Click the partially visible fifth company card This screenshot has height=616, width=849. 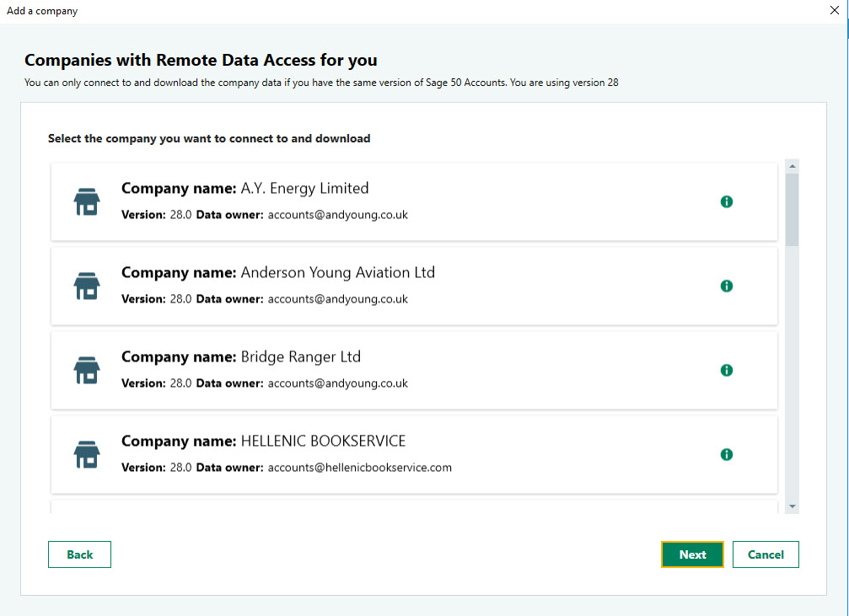tap(413, 506)
